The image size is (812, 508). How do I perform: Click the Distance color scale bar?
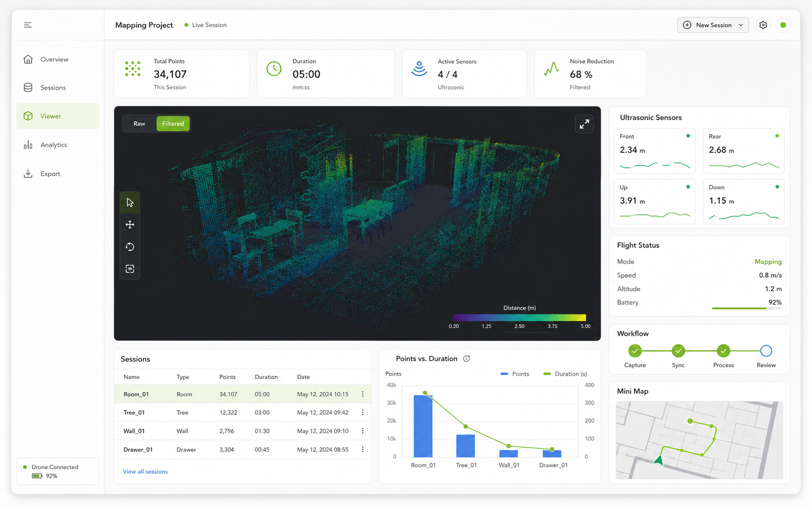pyautogui.click(x=520, y=317)
